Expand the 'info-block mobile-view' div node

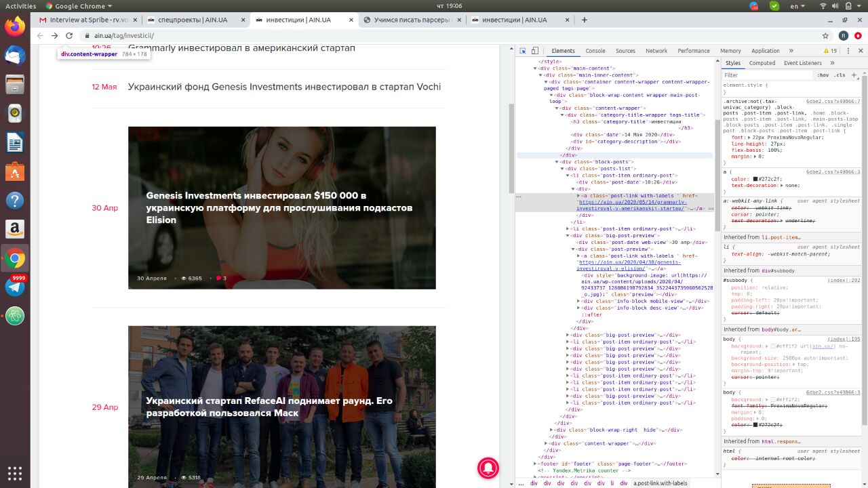pos(579,301)
